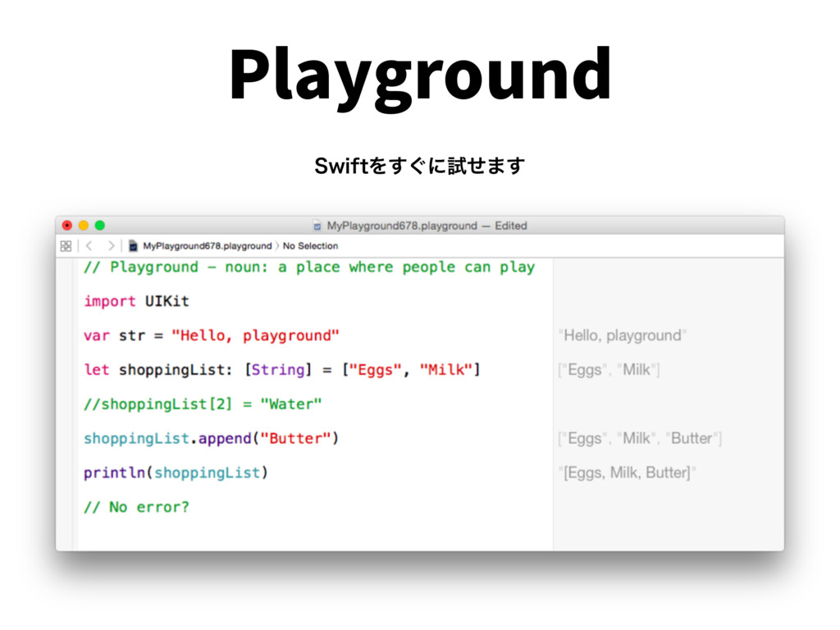This screenshot has height=630, width=840.
Task: Click the window title MyPlayground678.playground — Edited
Action: coord(427,226)
